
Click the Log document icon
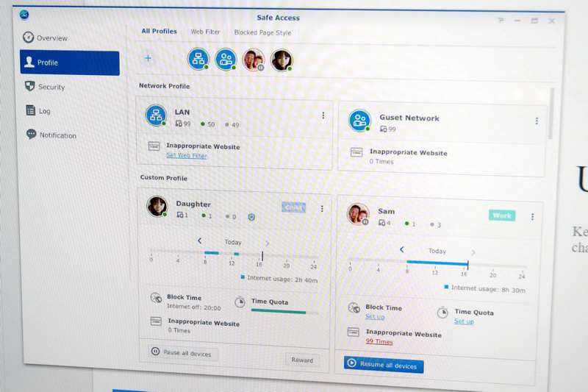(x=30, y=110)
